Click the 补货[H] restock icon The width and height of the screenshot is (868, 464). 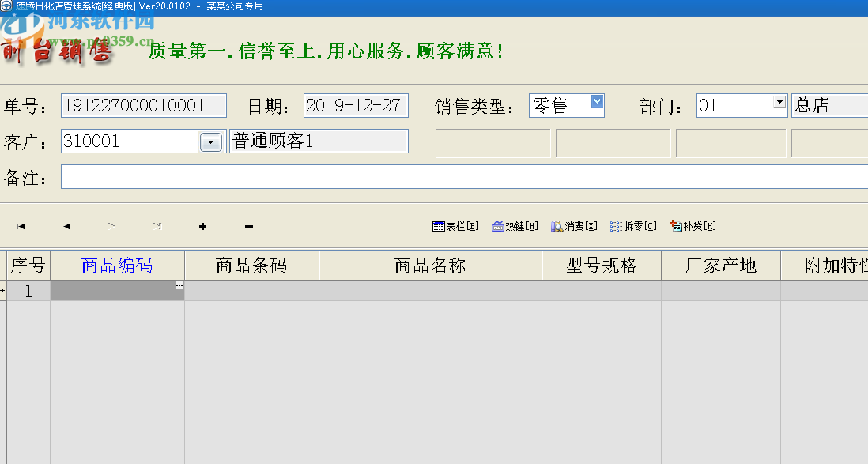point(691,225)
